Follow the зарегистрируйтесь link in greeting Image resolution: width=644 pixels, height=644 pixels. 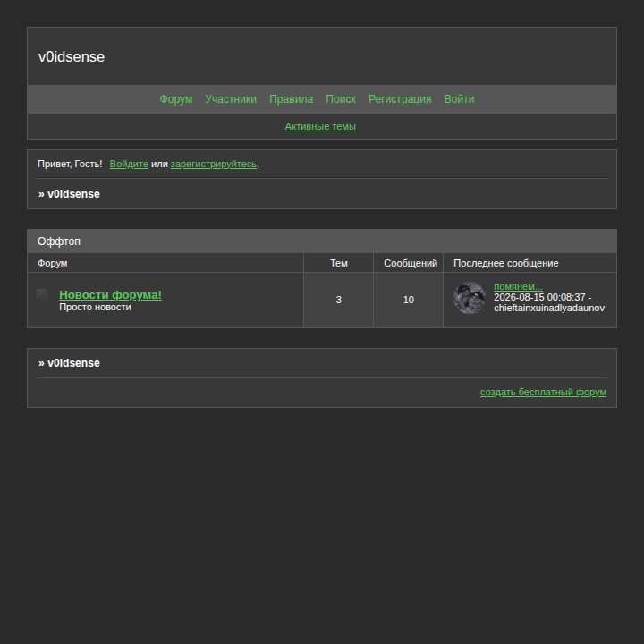click(x=214, y=164)
